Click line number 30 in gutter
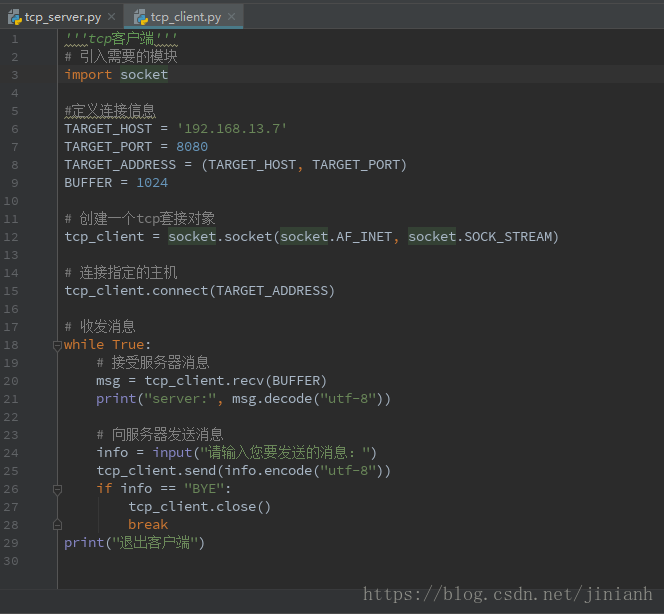Image resolution: width=664 pixels, height=614 pixels. (x=11, y=561)
